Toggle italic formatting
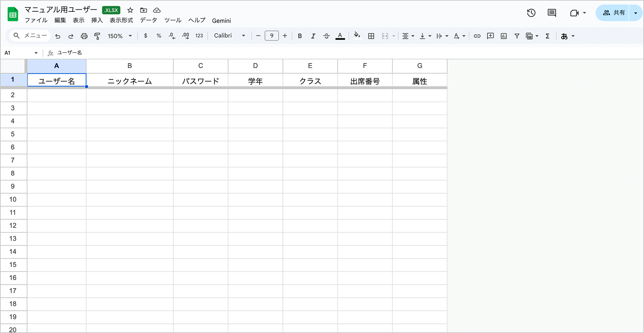Image resolution: width=644 pixels, height=333 pixels. [x=313, y=36]
